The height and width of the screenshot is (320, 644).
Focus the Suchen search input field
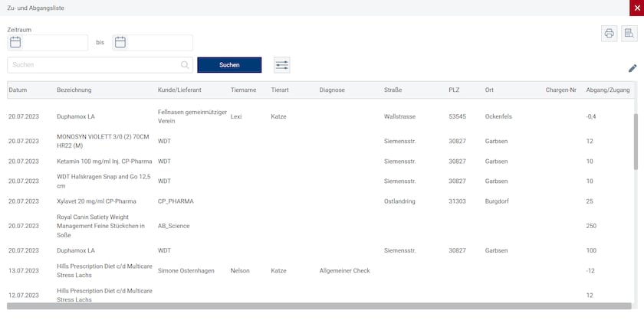pos(100,65)
